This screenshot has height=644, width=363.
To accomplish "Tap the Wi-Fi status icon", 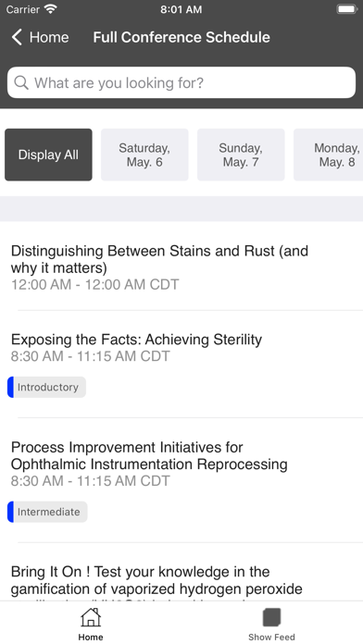I will point(51,9).
